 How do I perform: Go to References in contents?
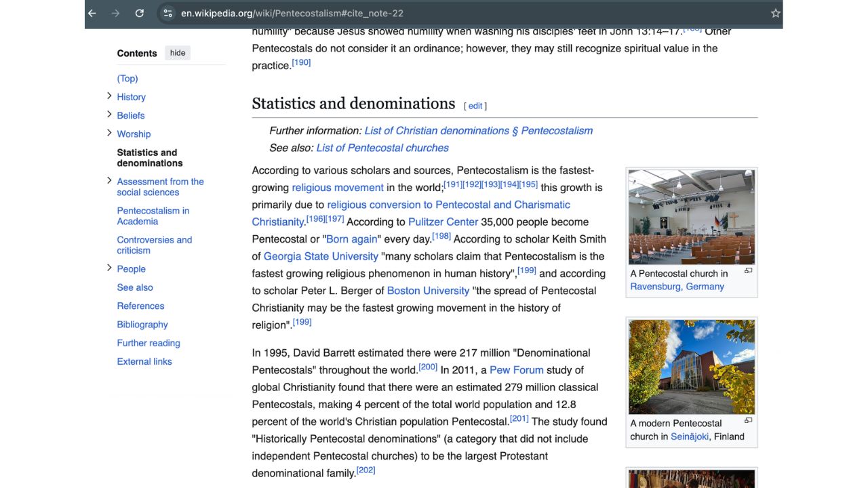(x=140, y=306)
